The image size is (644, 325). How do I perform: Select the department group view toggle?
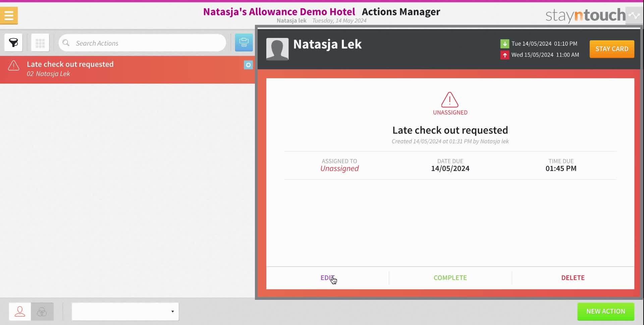[42, 312]
